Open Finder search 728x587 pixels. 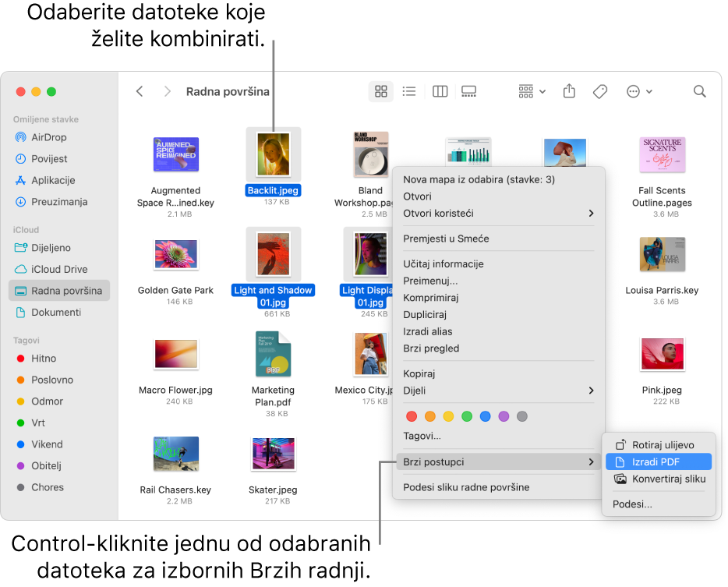click(x=699, y=91)
